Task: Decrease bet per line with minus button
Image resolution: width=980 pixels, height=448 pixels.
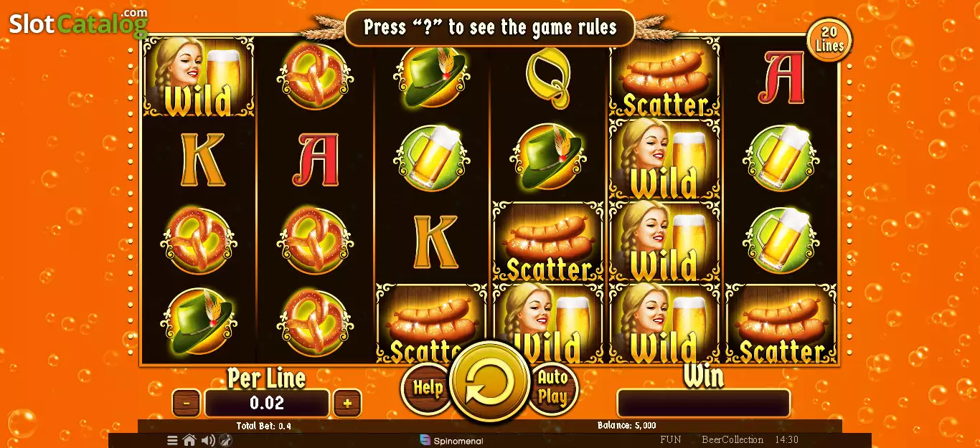Action: pos(187,403)
